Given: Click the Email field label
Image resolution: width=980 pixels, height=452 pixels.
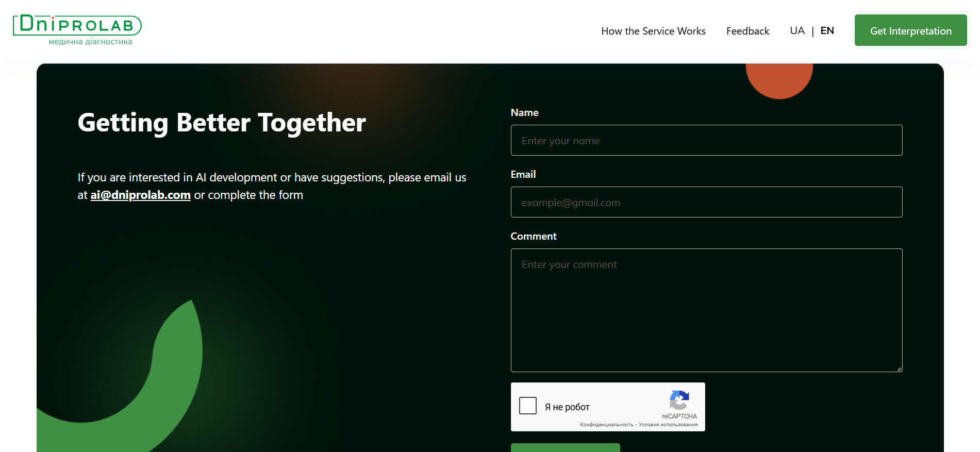Looking at the screenshot, I should [x=523, y=175].
